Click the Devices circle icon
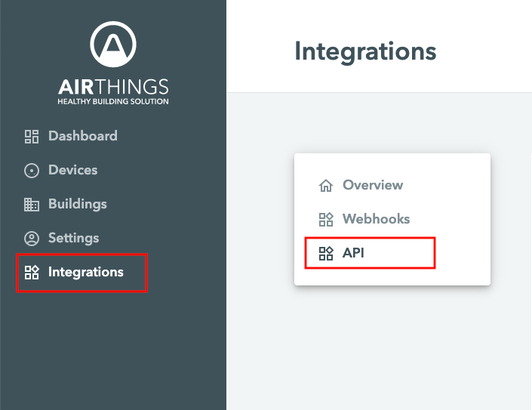Viewport: 532px width, 410px height. (32, 171)
